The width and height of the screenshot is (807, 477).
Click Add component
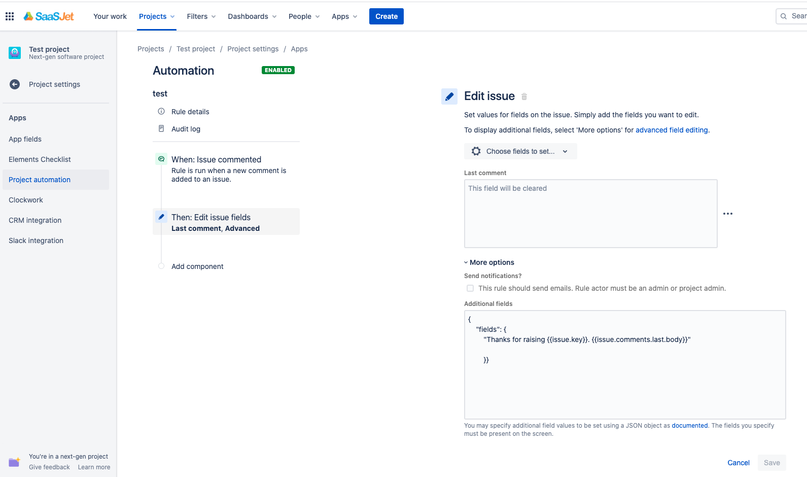pos(197,267)
